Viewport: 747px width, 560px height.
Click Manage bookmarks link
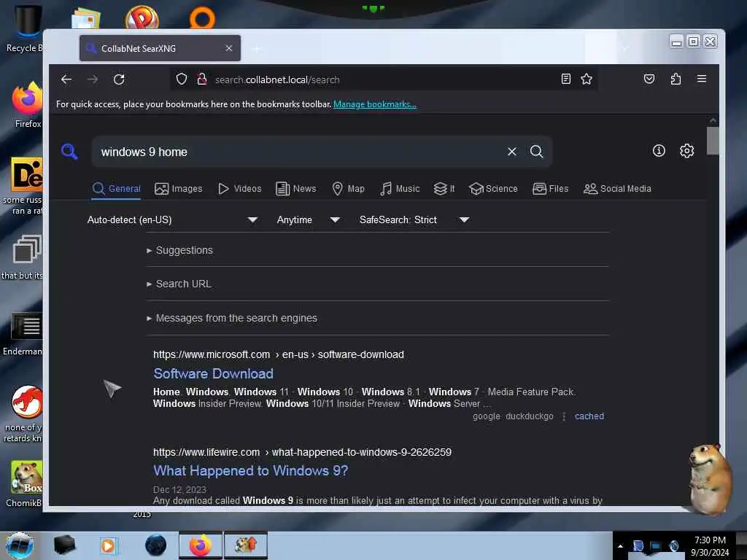click(x=375, y=104)
